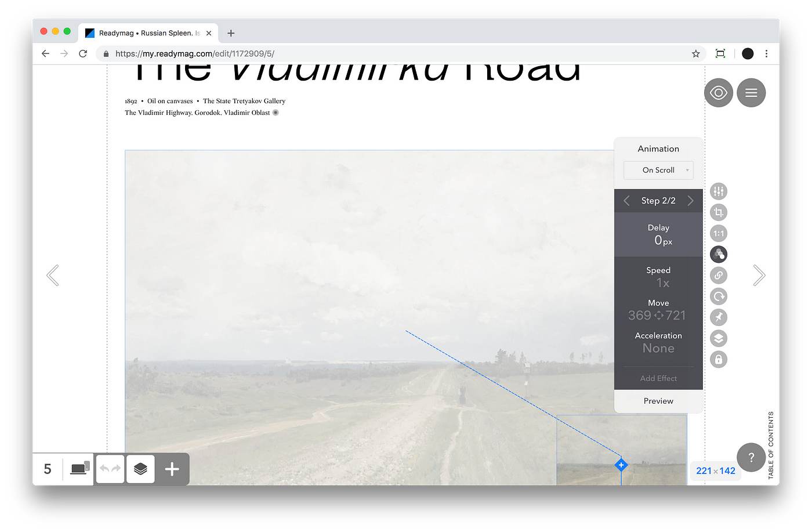Viewport: 812px width, 532px height.
Task: Reload the page in the browser
Action: [83, 53]
